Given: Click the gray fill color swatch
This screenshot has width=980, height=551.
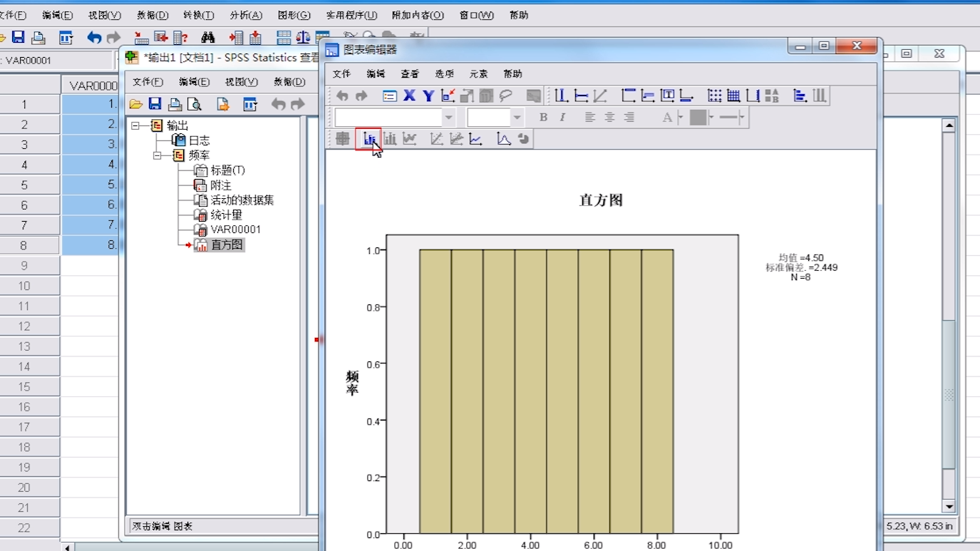Looking at the screenshot, I should tap(698, 118).
